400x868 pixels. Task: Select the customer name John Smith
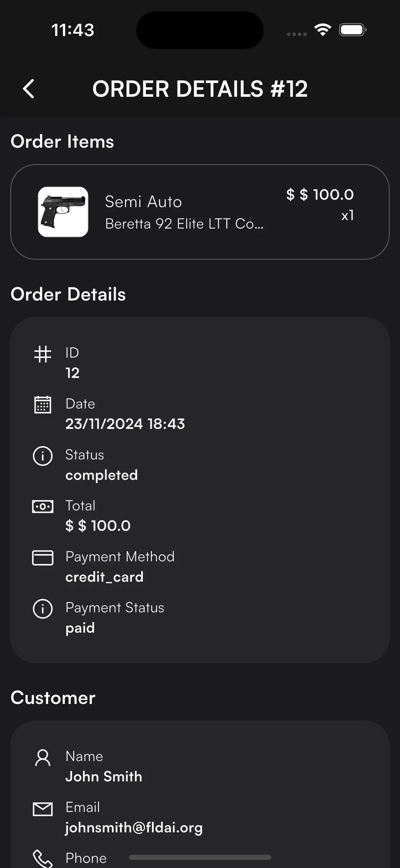click(x=104, y=777)
